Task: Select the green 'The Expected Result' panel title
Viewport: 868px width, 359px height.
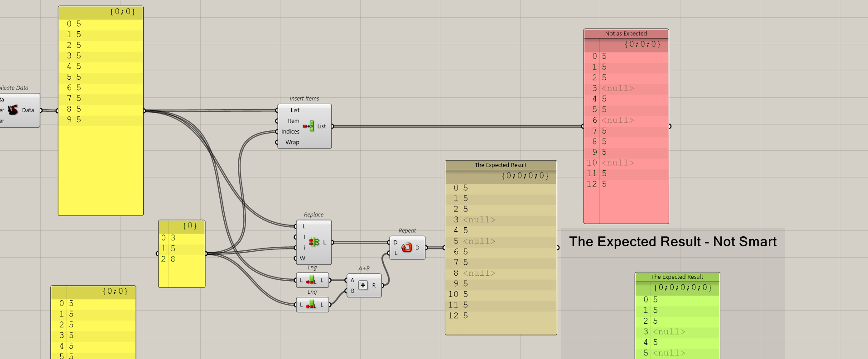Action: coord(677,277)
